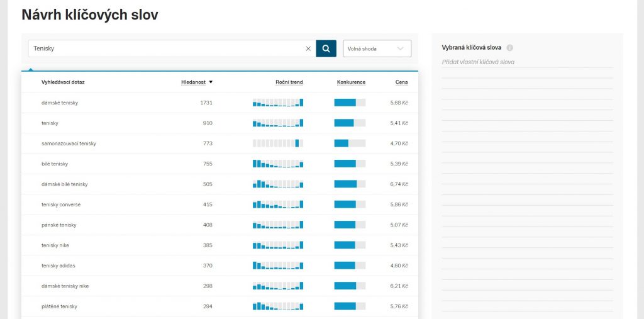This screenshot has height=319, width=644.
Task: Select the samonazouvací tenisky keyword
Action: coord(69,143)
